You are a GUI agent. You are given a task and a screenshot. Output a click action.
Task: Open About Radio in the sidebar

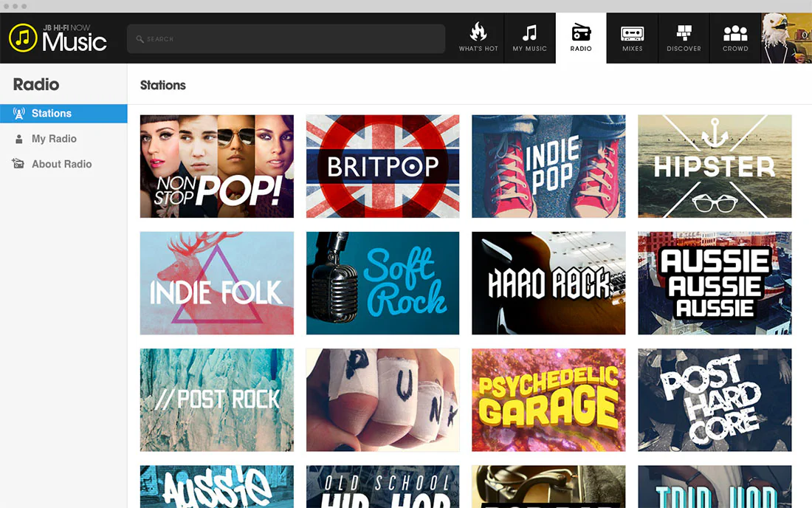pyautogui.click(x=63, y=164)
